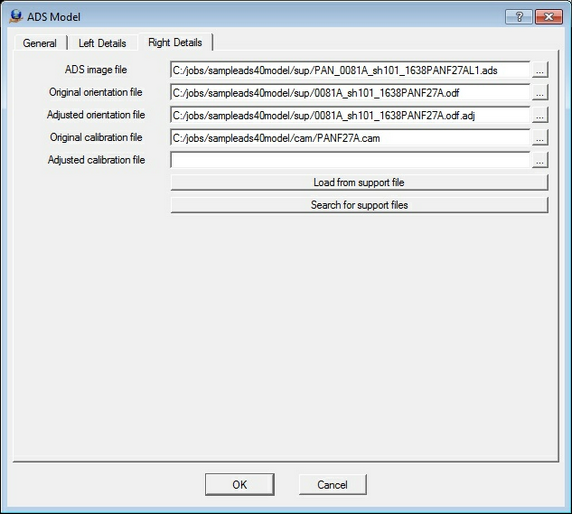
Task: Browse for the ADS image file
Action: click(540, 70)
